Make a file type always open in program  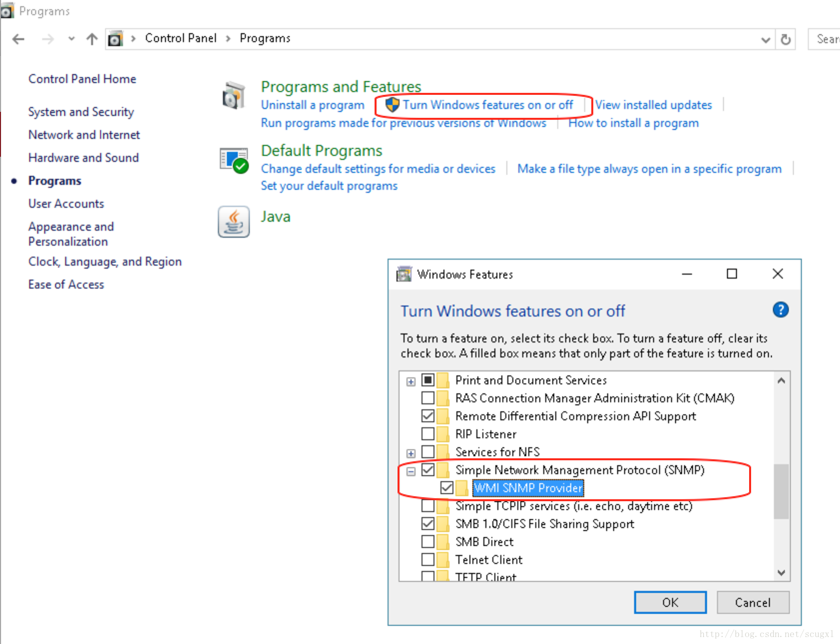coord(649,169)
